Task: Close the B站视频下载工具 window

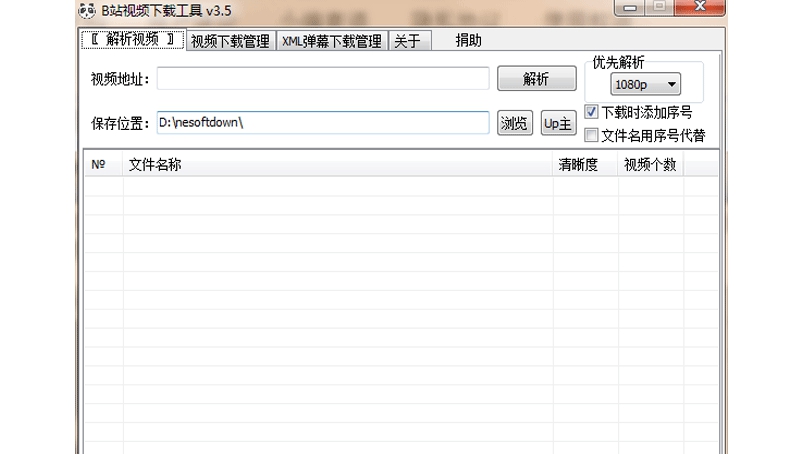Action: point(699,7)
